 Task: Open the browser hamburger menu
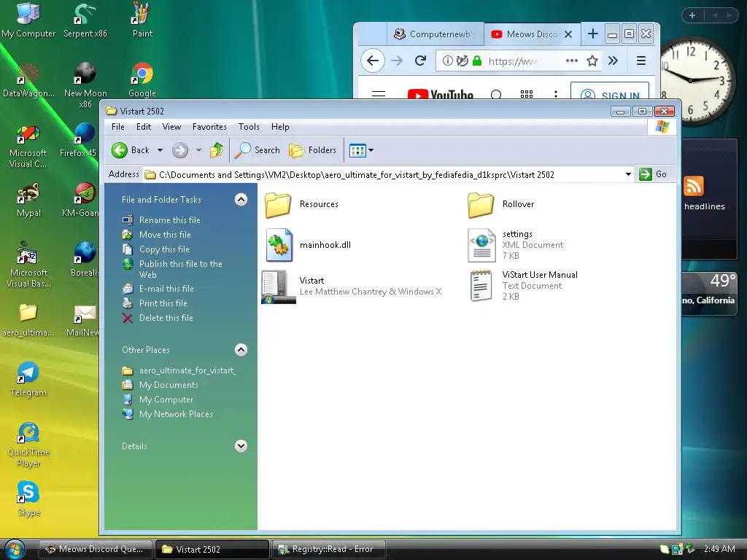click(x=641, y=61)
